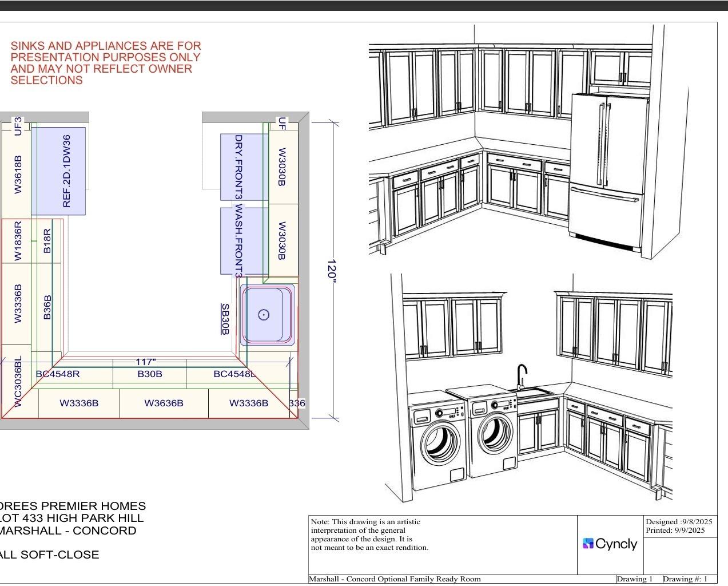Click the 117" horizontal dimension label
728x586 pixels.
click(145, 362)
